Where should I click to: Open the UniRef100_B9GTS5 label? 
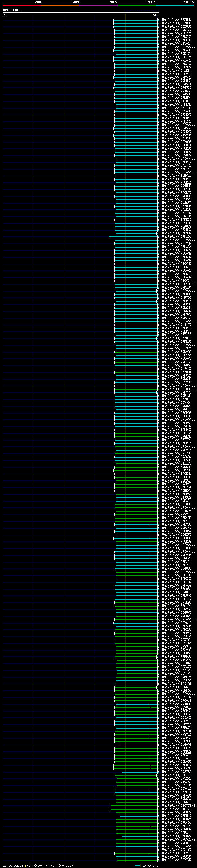(176, 433)
